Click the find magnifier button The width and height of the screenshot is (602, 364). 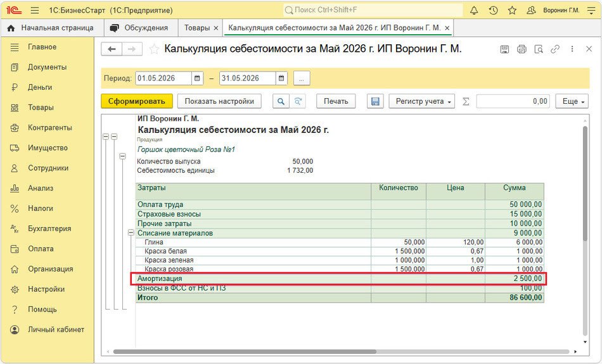pos(281,101)
